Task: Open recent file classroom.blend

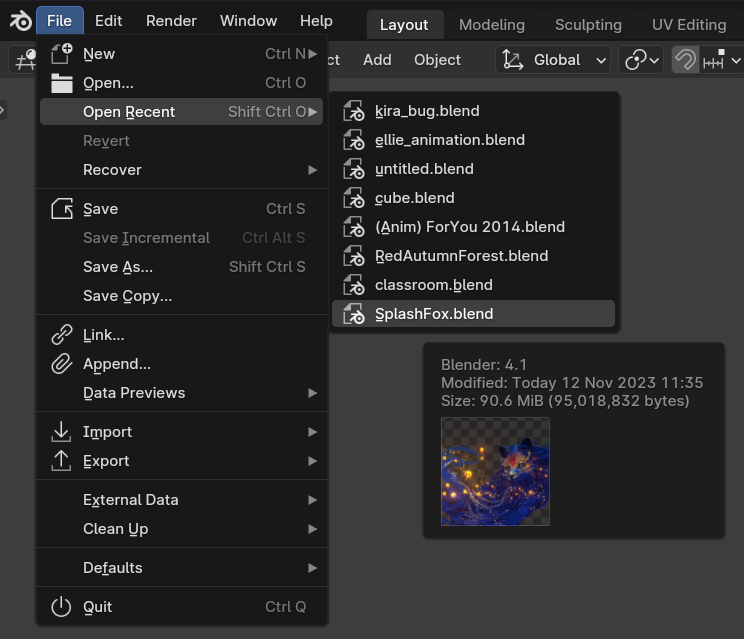Action: (x=474, y=285)
